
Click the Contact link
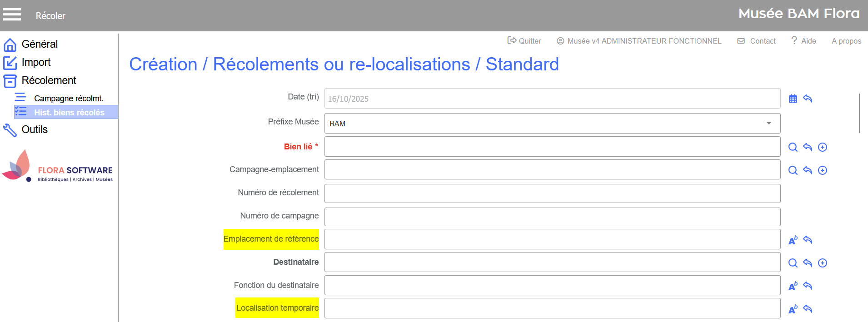tap(757, 41)
